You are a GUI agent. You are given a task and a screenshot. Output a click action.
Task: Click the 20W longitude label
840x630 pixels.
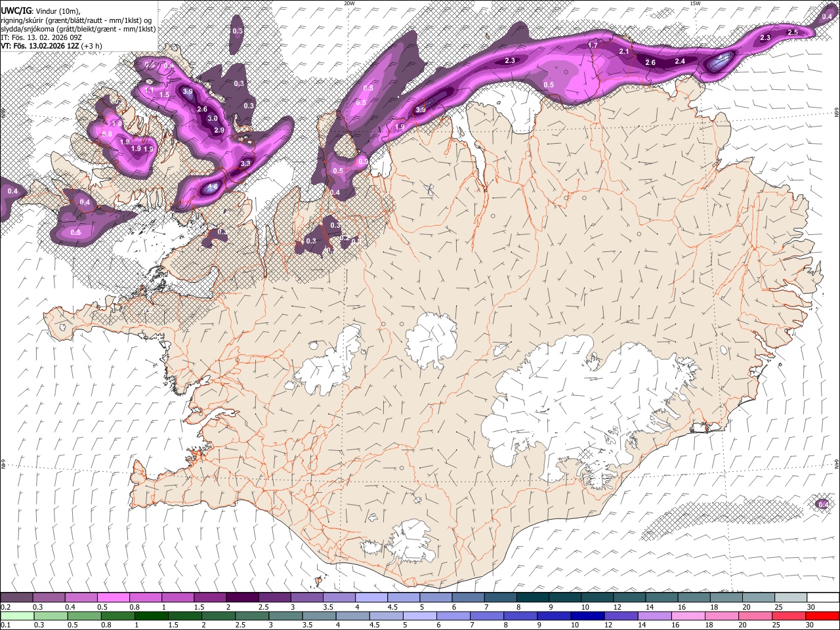[349, 3]
